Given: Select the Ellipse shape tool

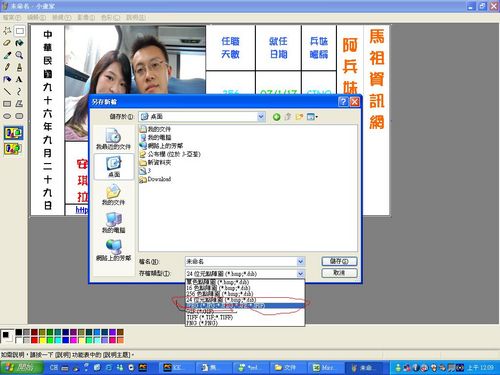Looking at the screenshot, I should [x=7, y=116].
